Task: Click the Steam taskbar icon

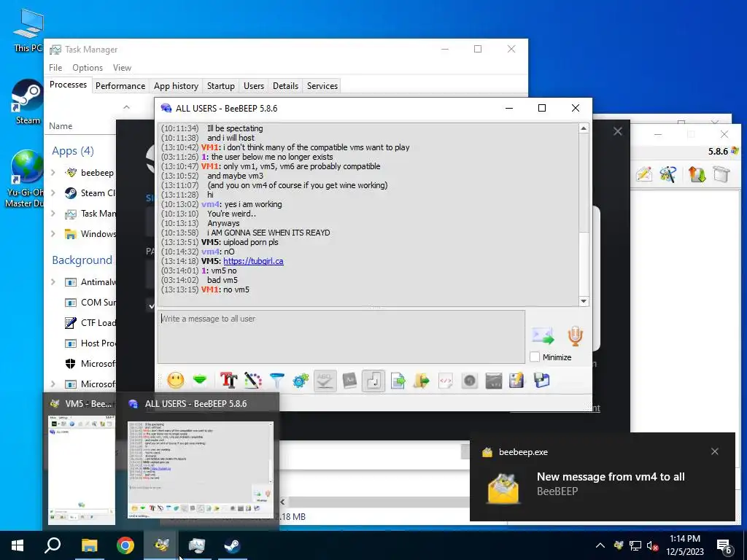Action: [x=233, y=545]
